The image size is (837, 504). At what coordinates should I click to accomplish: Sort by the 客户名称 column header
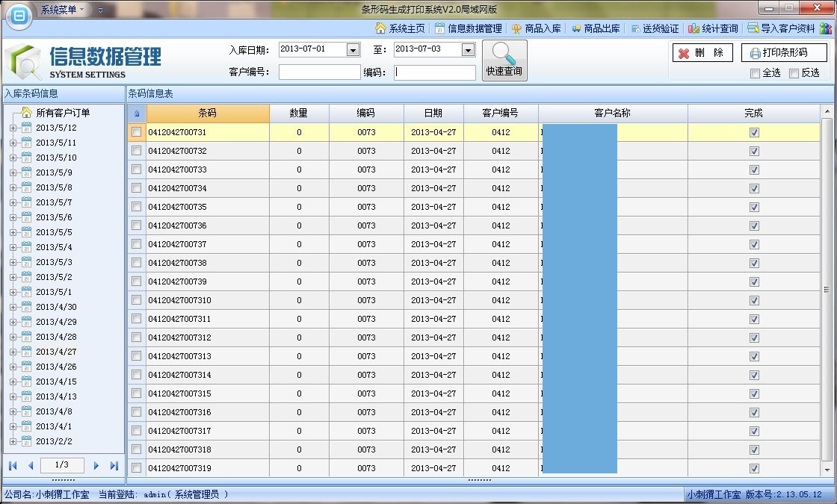pos(613,113)
